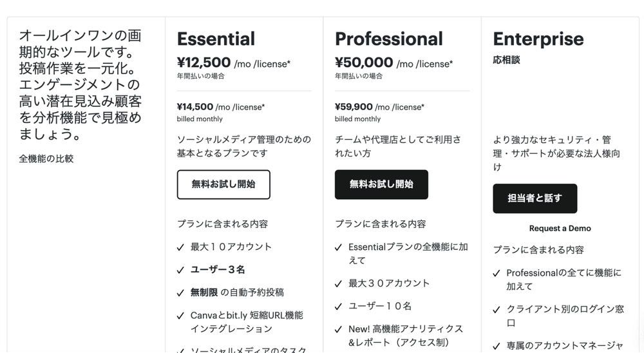Image resolution: width=644 pixels, height=353 pixels.
Task: Click the Professional plan heading
Action: coord(389,39)
